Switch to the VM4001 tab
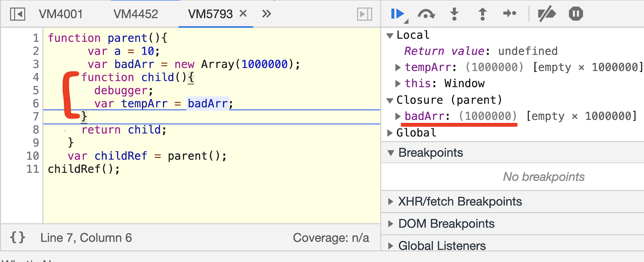644x262 pixels. (x=61, y=14)
